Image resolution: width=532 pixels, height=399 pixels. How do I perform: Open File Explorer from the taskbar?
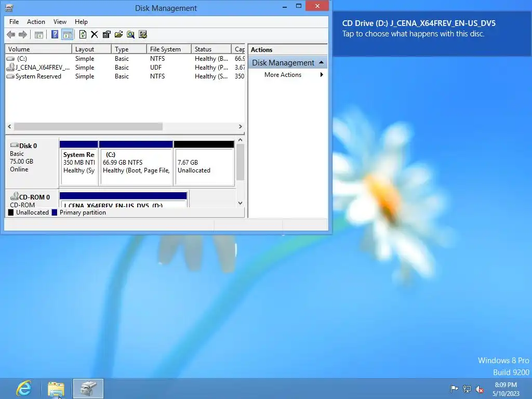click(56, 389)
